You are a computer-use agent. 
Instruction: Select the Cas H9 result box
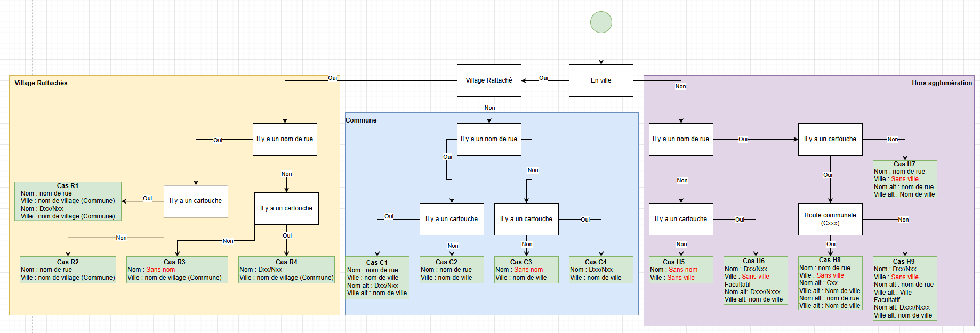click(905, 288)
